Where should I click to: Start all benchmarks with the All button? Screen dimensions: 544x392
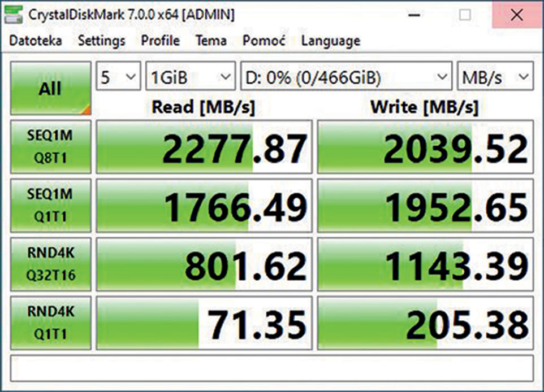[x=51, y=88]
